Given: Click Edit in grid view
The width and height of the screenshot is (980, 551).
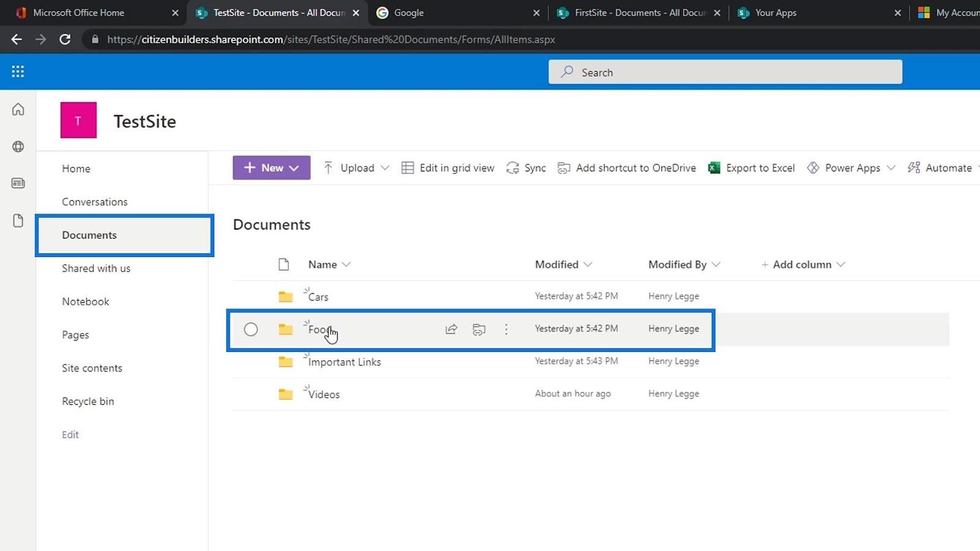Looking at the screenshot, I should pos(448,168).
